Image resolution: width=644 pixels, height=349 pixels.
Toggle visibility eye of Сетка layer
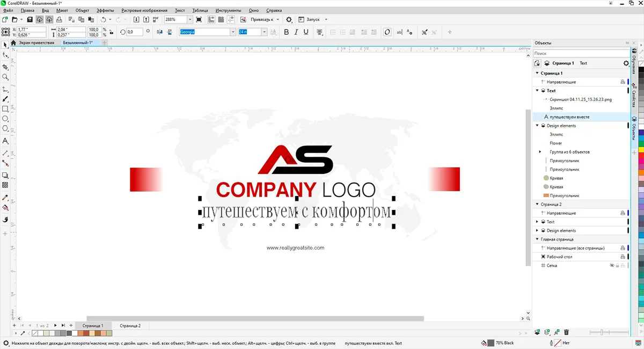pyautogui.click(x=612, y=266)
